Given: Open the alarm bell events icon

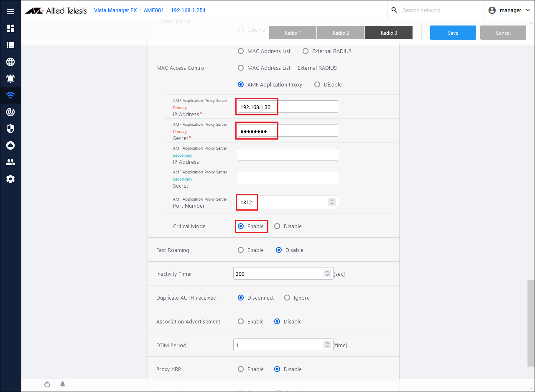Looking at the screenshot, I should (10, 79).
